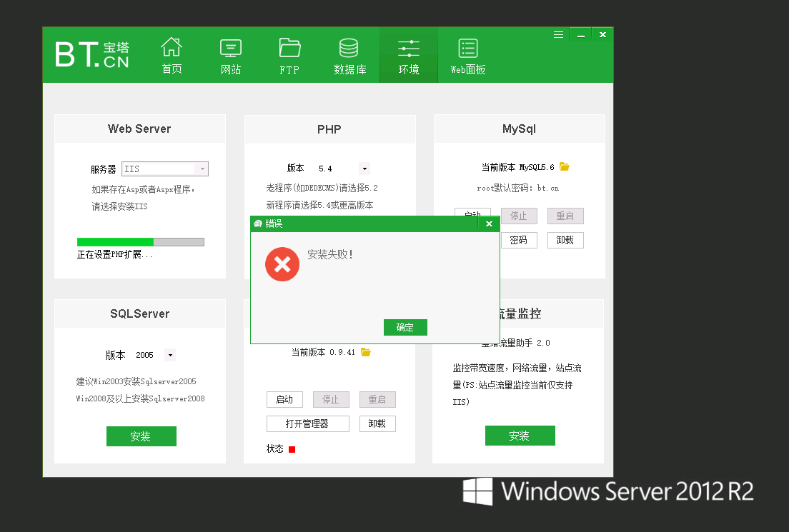Click the PHP panel header
The height and width of the screenshot is (532, 789).
pos(329,129)
